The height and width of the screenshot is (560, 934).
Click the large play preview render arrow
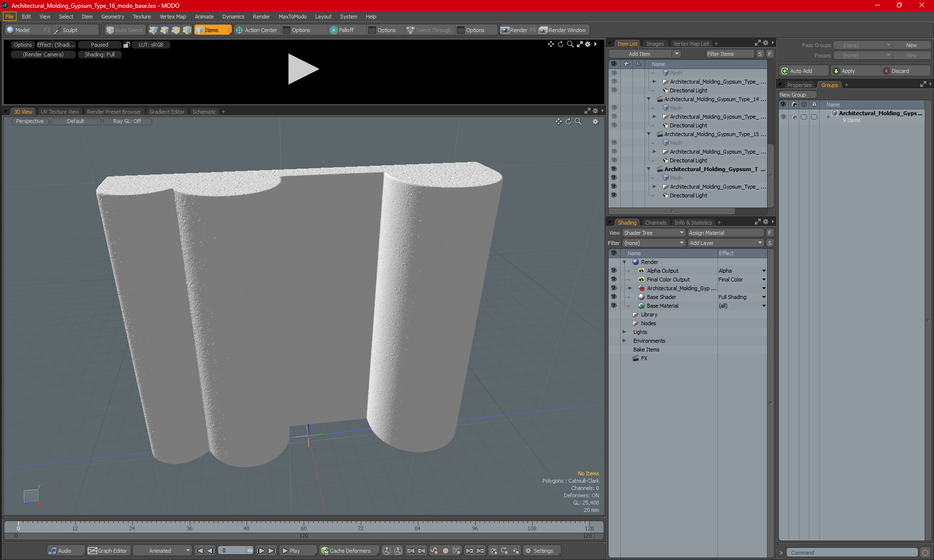coord(303,69)
